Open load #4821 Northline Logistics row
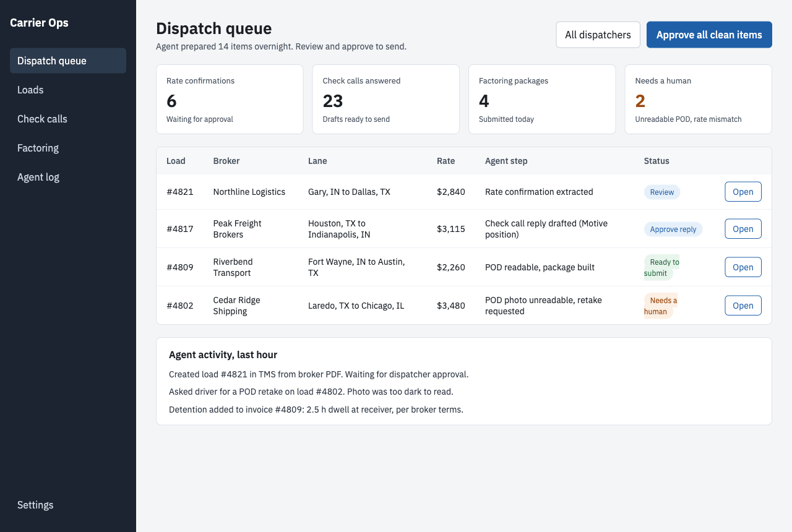 742,192
